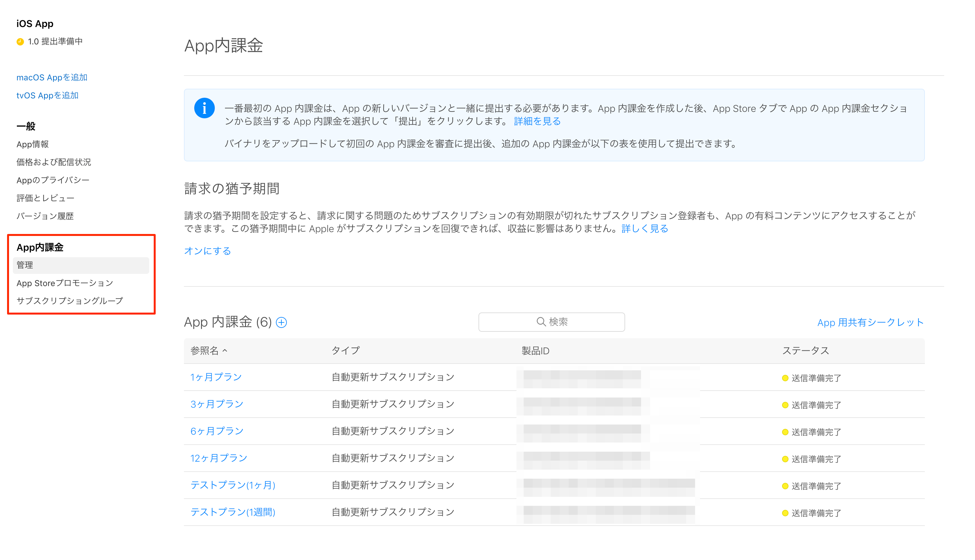Open サブスクリプショングループ in the sidebar
This screenshot has width=975, height=560.
[69, 301]
